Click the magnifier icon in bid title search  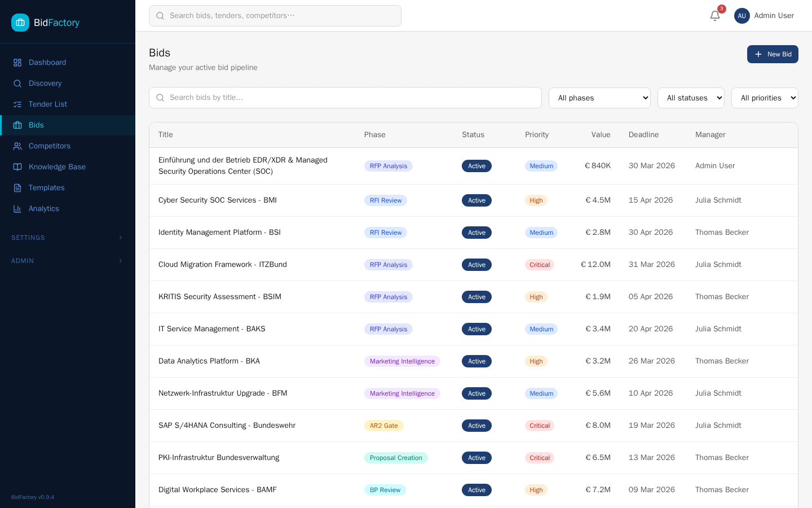click(x=160, y=98)
